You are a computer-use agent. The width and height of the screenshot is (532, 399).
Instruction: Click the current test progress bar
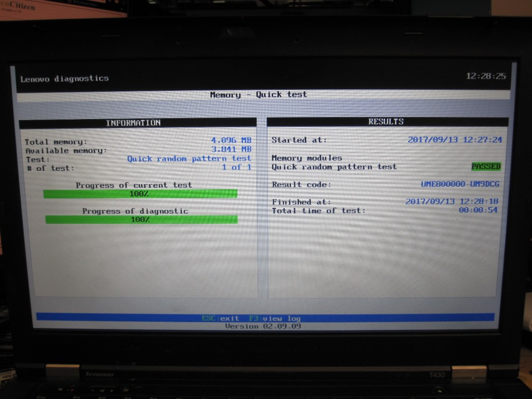click(x=140, y=194)
